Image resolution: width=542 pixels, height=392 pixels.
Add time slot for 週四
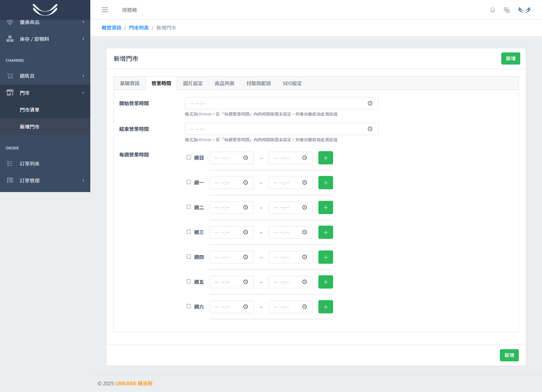(326, 257)
